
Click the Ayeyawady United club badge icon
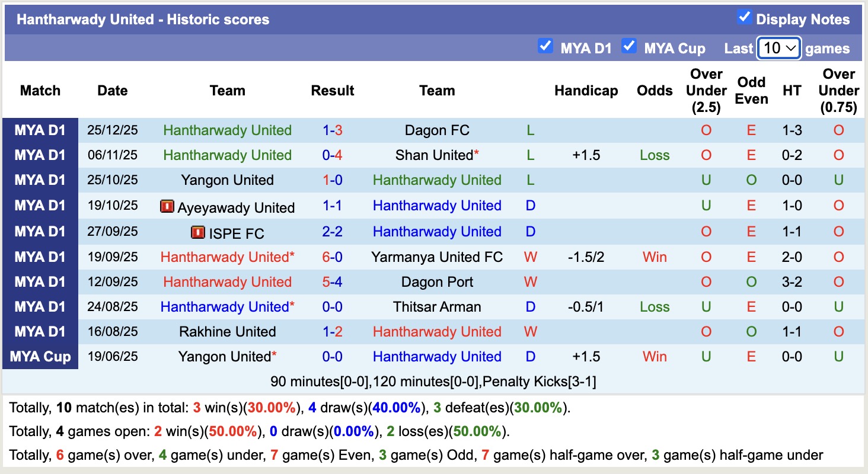pyautogui.click(x=167, y=206)
